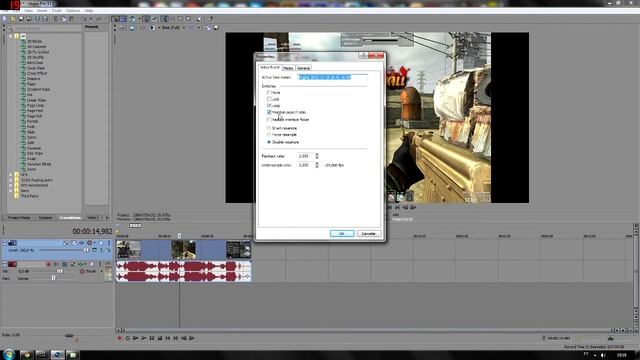Click the Playback rate spinner arrows
The image size is (640, 360).
317,156
